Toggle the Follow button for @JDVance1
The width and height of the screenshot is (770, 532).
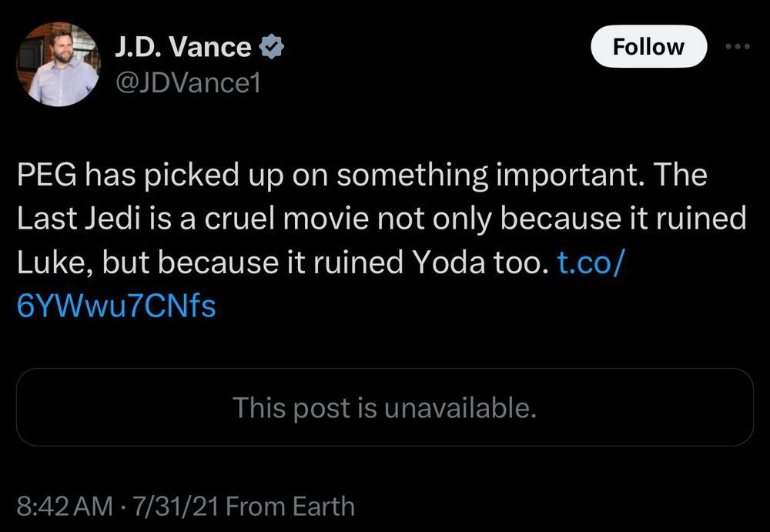[648, 46]
